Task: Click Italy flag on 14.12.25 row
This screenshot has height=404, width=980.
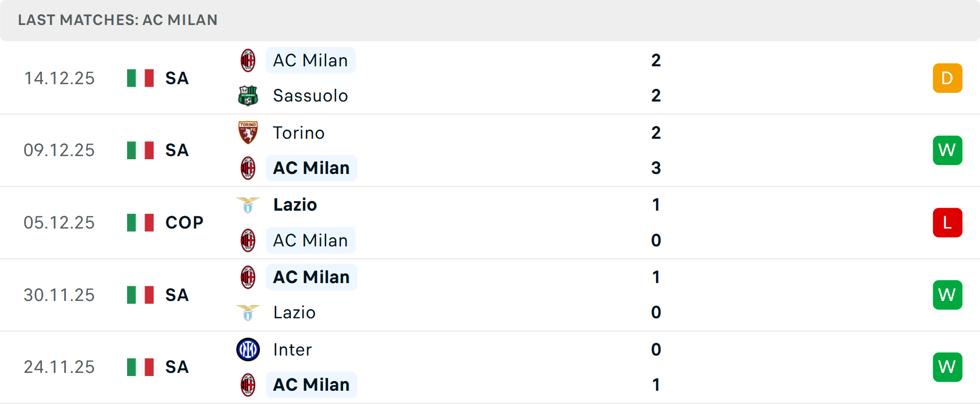Action: tap(140, 78)
